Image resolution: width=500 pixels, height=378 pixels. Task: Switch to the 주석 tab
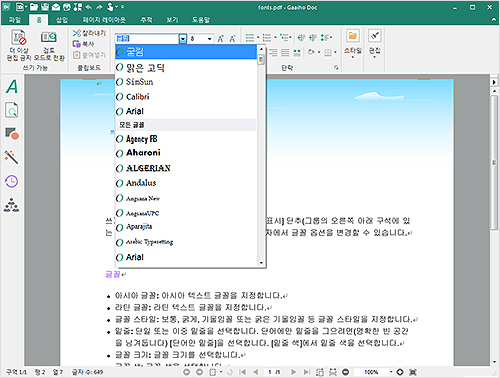146,20
